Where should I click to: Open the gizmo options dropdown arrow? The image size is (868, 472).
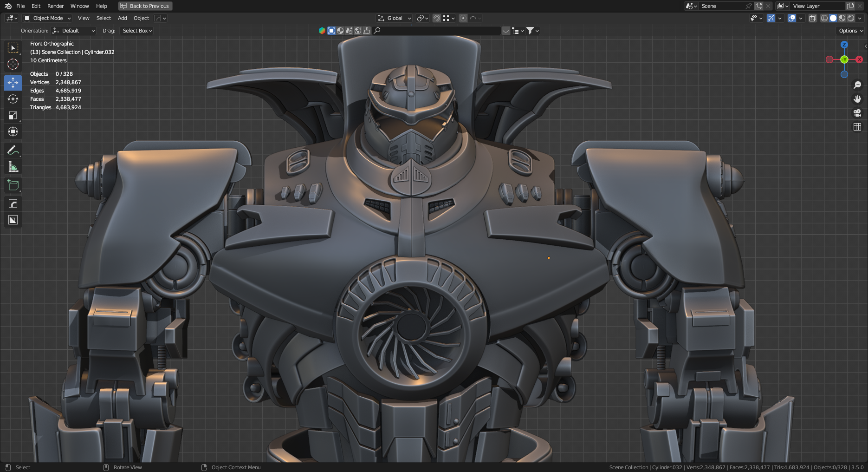click(780, 18)
